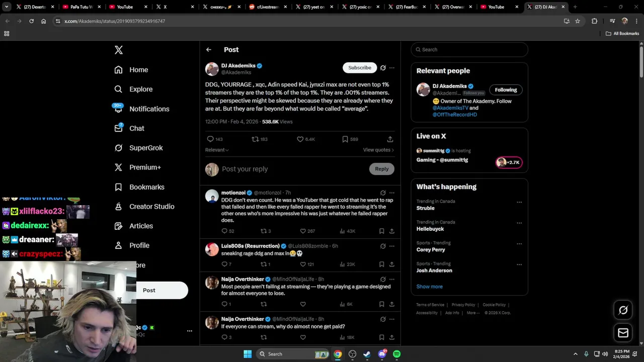Reply icon showing 143 replies
Image resolution: width=644 pixels, height=362 pixels.
coord(210,139)
